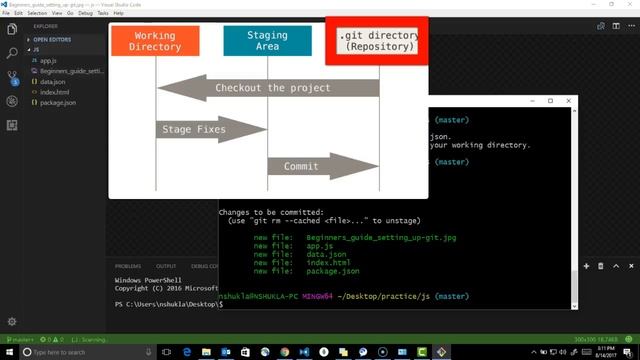Click the Git Bash scrollbar up arrow
The height and width of the screenshot is (360, 640).
coord(574,111)
